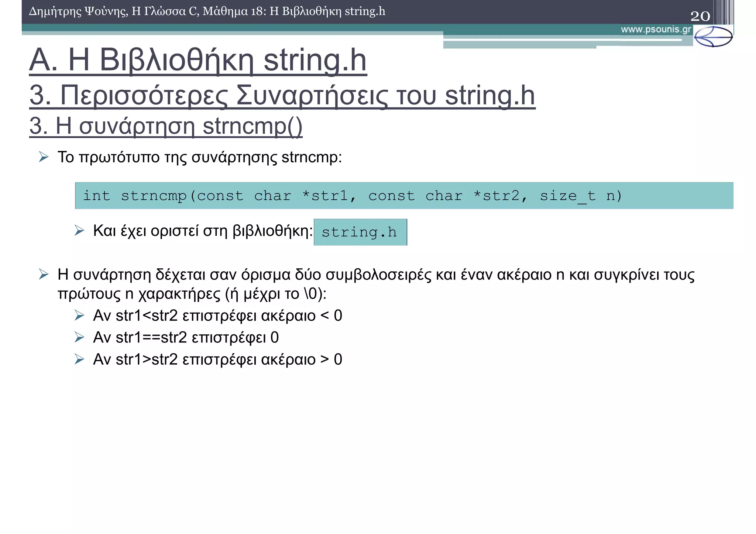Click the strncmp prototype code box

404,196
